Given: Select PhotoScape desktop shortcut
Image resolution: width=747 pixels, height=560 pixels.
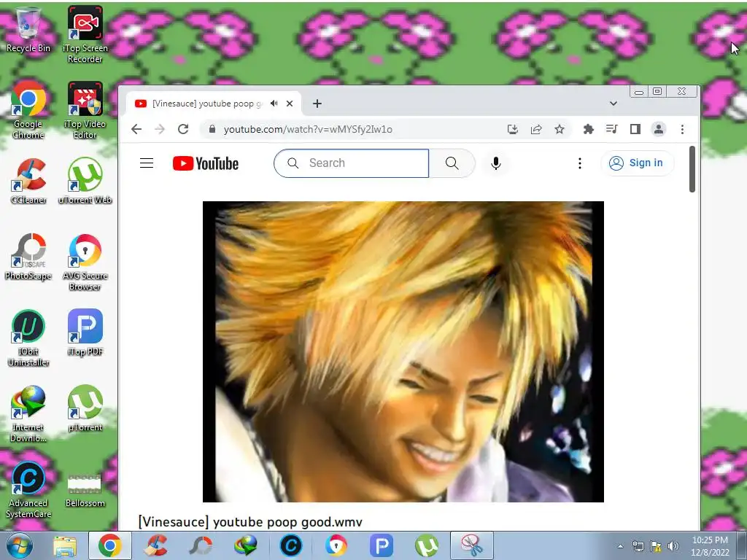Looking at the screenshot, I should coord(28,257).
